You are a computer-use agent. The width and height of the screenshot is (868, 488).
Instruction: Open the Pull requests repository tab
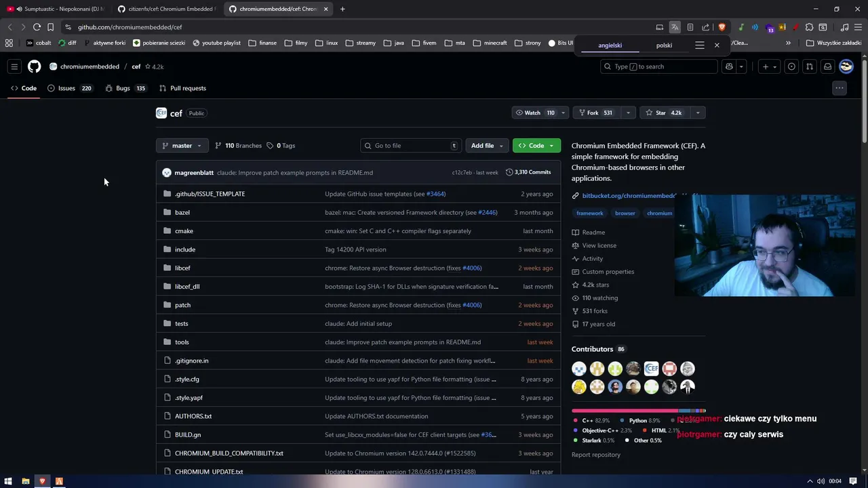point(182,88)
